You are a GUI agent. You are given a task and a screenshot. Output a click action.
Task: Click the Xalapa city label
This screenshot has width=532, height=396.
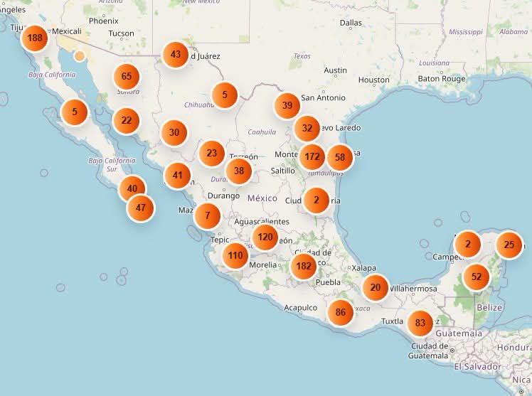[363, 268]
